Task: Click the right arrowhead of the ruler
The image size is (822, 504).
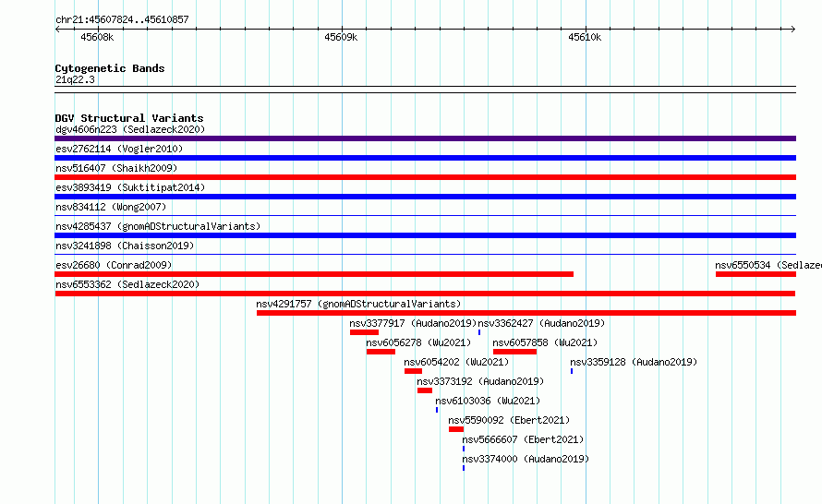Action: [x=793, y=30]
